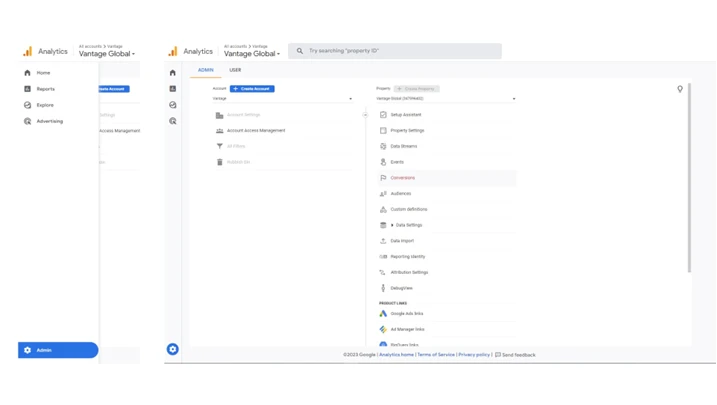The width and height of the screenshot is (717, 405).
Task: Open the Terms of Service footer link
Action: click(436, 355)
